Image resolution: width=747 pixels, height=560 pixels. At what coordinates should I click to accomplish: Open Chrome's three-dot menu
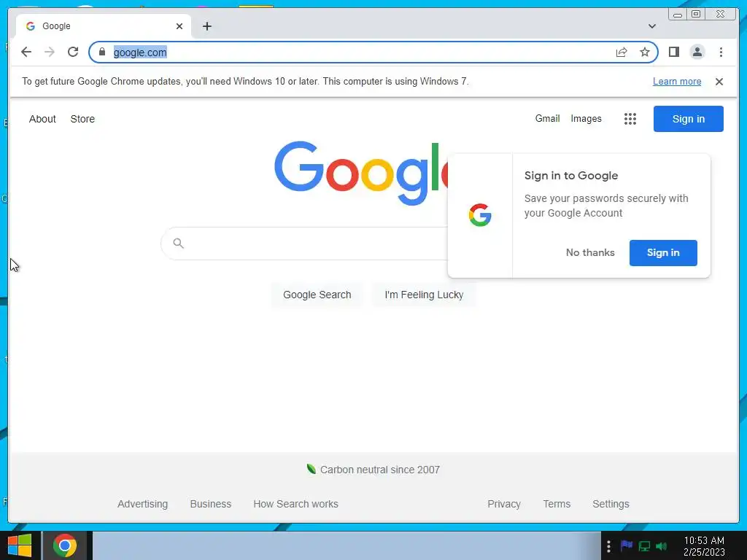point(721,52)
